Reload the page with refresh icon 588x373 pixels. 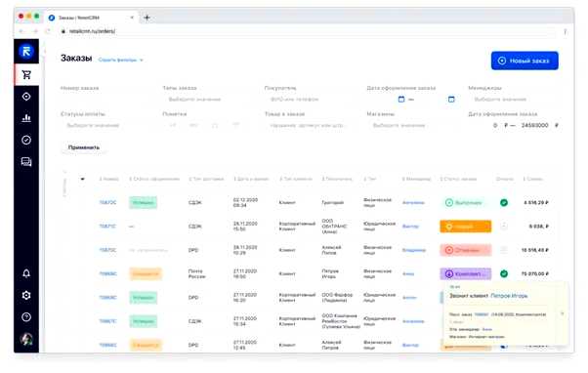click(48, 31)
